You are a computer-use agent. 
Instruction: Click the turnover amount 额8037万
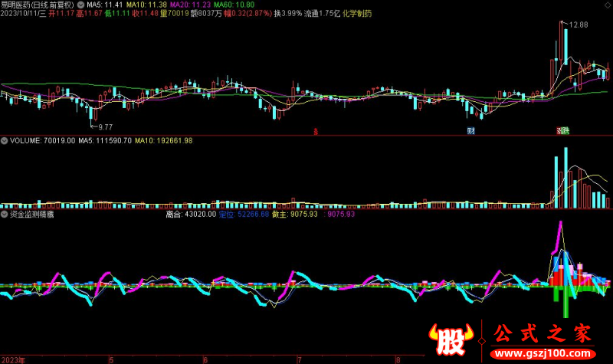[x=206, y=13]
